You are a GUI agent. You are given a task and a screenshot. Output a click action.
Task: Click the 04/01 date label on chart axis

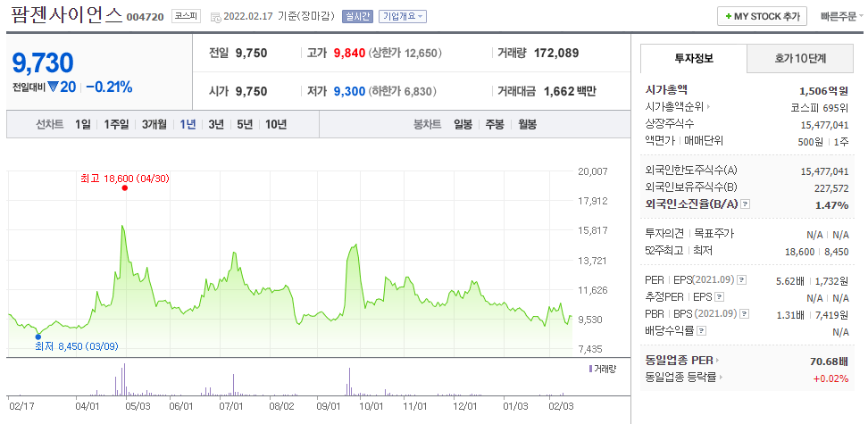86,406
